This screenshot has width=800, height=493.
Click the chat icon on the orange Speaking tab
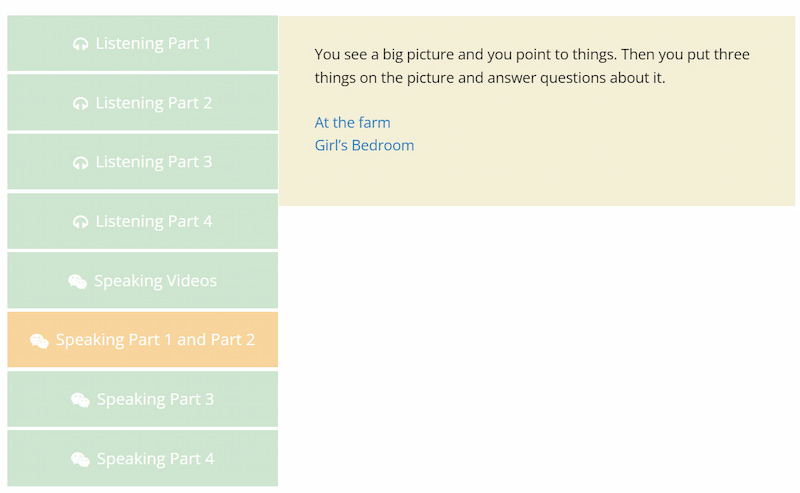click(x=39, y=341)
